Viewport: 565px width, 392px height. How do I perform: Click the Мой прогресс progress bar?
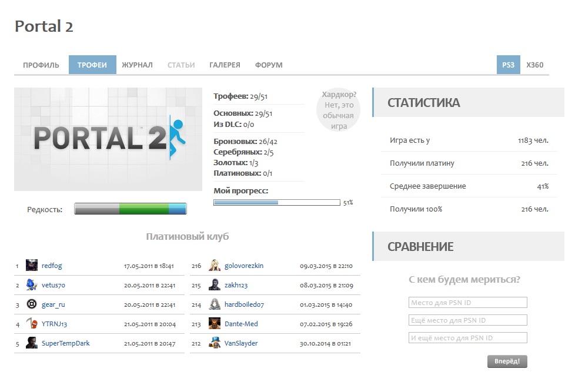pos(276,203)
